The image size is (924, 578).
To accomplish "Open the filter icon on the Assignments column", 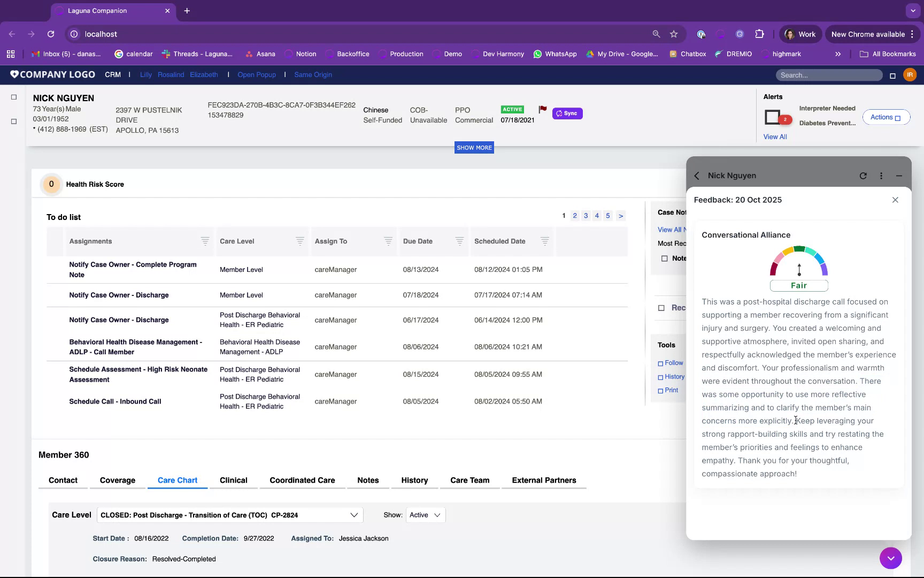I will coord(205,241).
